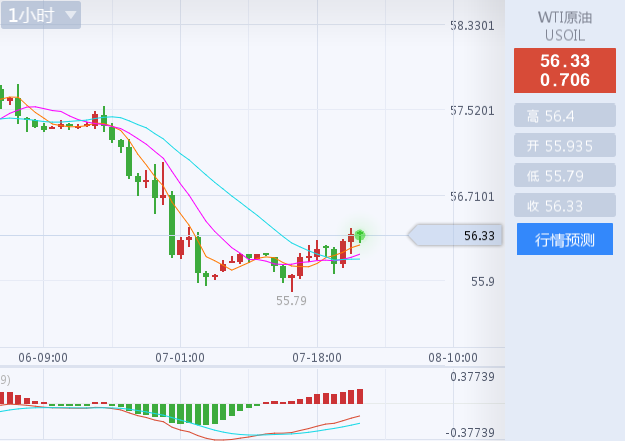Click the 55.9 price axis label
Image resolution: width=625 pixels, height=441 pixels.
[483, 282]
